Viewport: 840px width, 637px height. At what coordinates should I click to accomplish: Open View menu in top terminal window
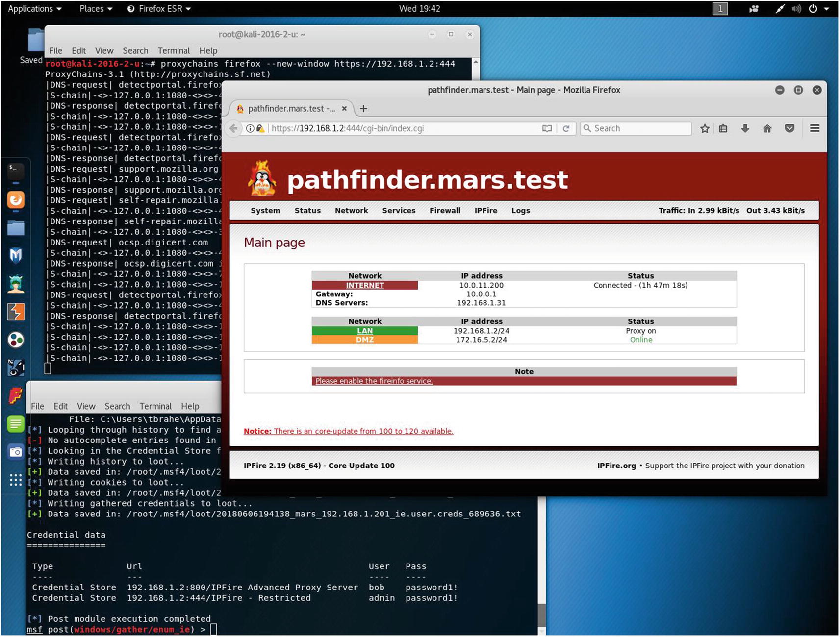[104, 50]
